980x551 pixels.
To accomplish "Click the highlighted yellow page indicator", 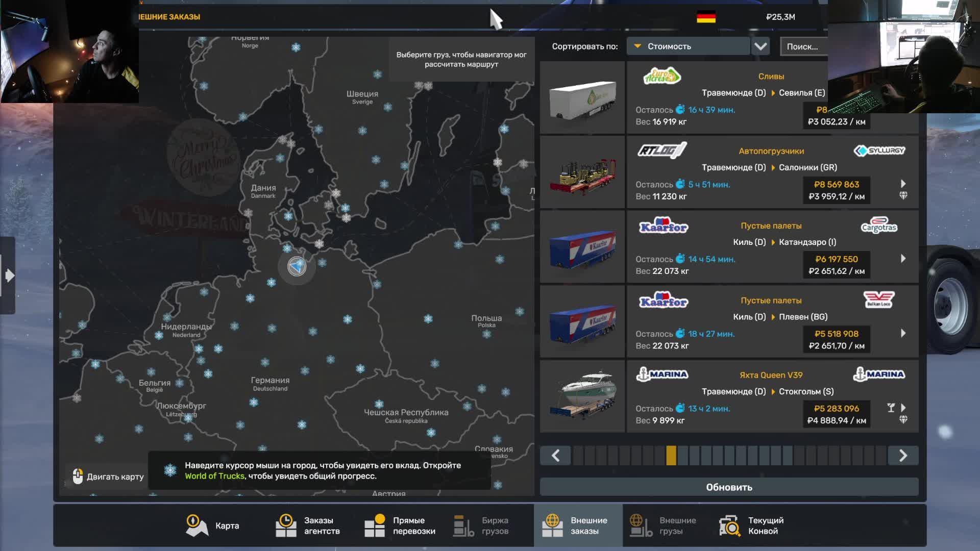I will pyautogui.click(x=671, y=456).
